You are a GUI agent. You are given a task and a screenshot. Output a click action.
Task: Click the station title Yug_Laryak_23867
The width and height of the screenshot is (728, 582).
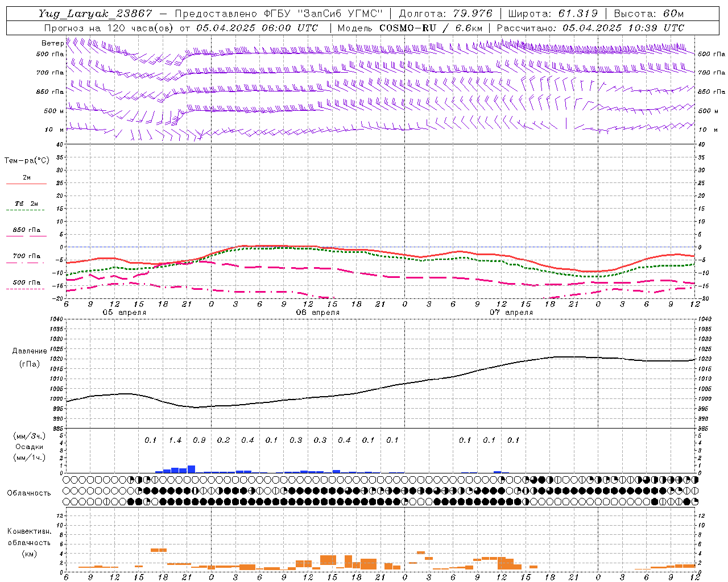[96, 14]
